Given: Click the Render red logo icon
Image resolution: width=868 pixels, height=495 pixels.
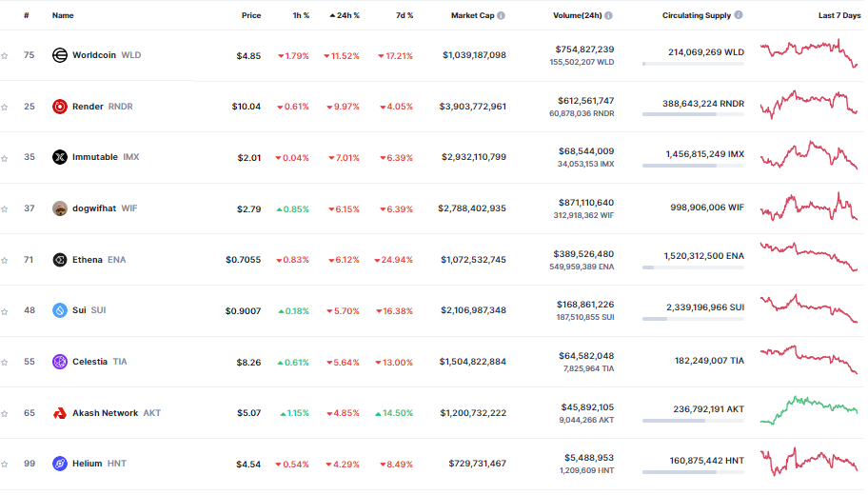Looking at the screenshot, I should click(60, 107).
